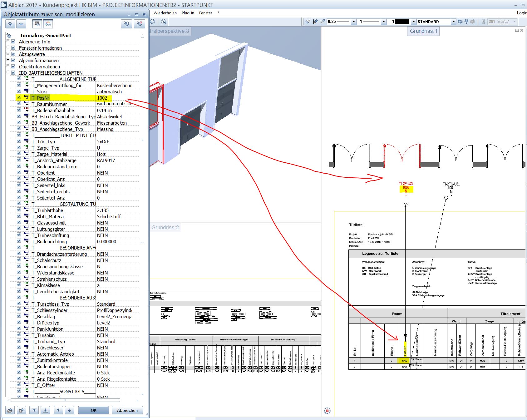
Task: Click the add attribute tag icon
Action: [126, 24]
